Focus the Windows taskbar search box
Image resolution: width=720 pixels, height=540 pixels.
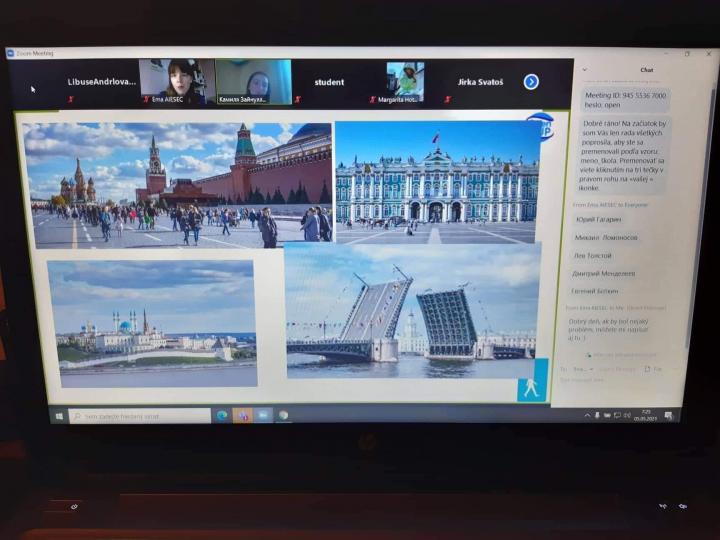coord(140,416)
